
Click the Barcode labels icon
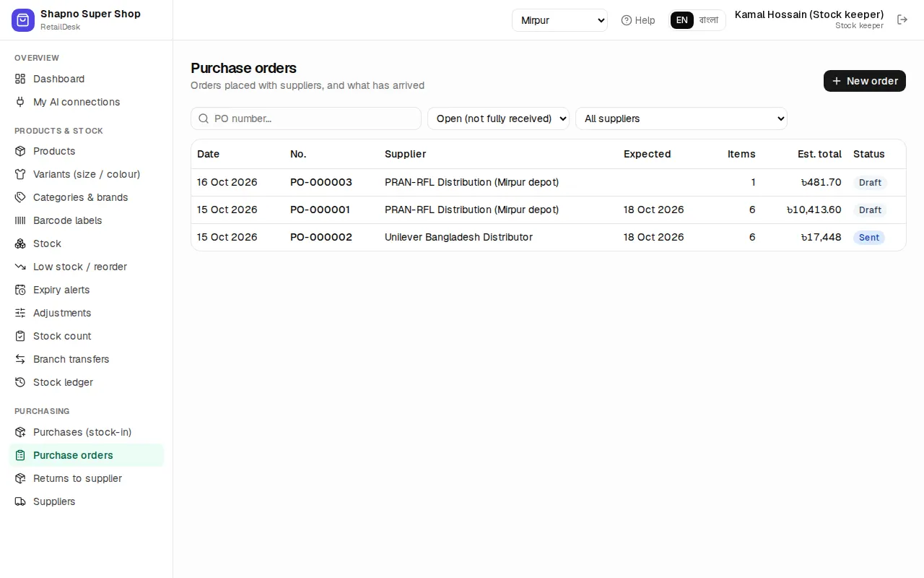coord(20,220)
